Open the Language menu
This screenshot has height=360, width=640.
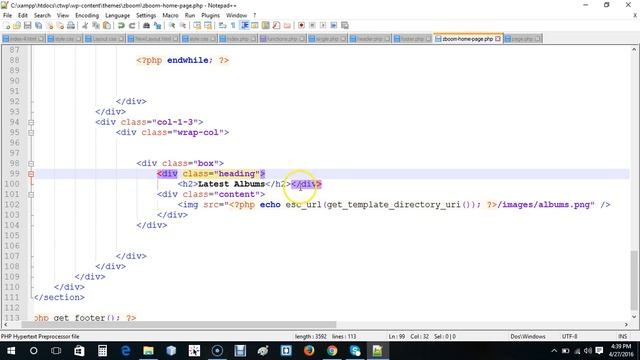coord(117,15)
